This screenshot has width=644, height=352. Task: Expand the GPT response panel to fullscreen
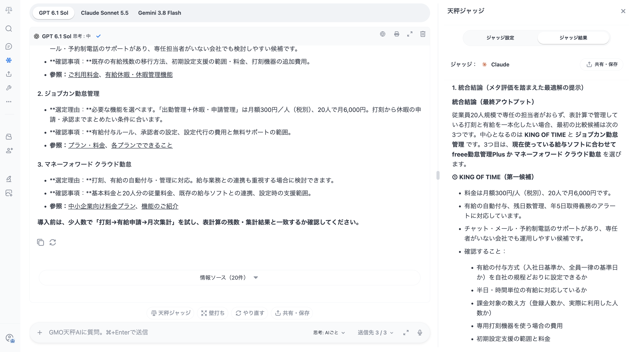coord(410,34)
